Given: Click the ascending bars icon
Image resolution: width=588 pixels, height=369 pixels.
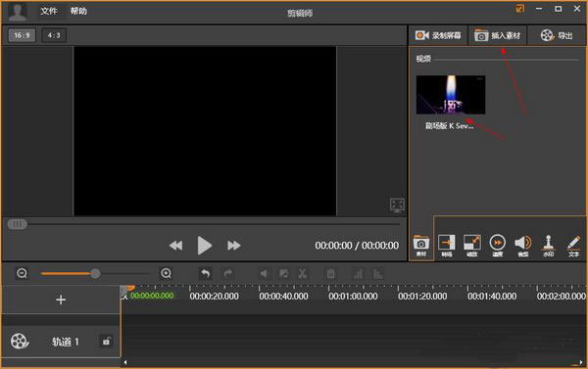Looking at the screenshot, I should (x=359, y=274).
